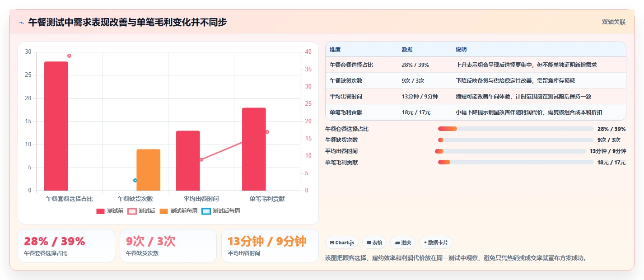Click the sparkle icon in 数据卡片 tag

pyautogui.click(x=425, y=243)
